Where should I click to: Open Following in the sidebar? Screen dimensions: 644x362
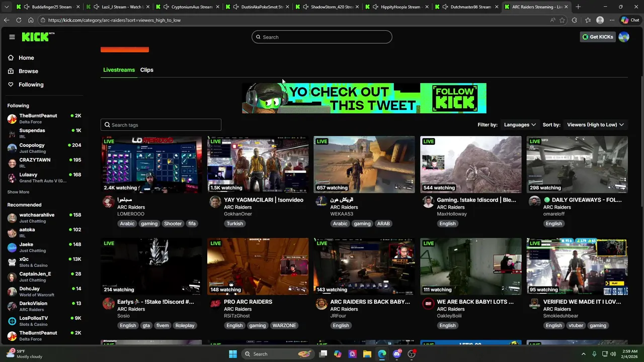click(x=31, y=84)
